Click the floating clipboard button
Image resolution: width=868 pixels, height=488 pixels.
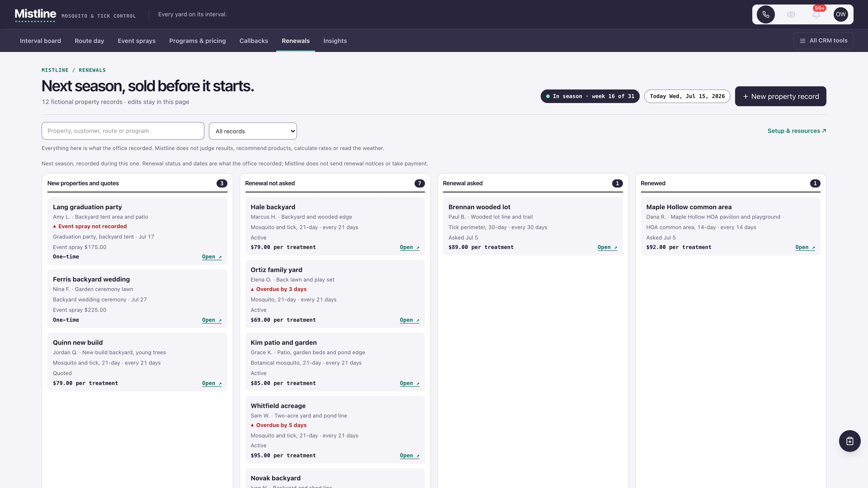click(849, 441)
